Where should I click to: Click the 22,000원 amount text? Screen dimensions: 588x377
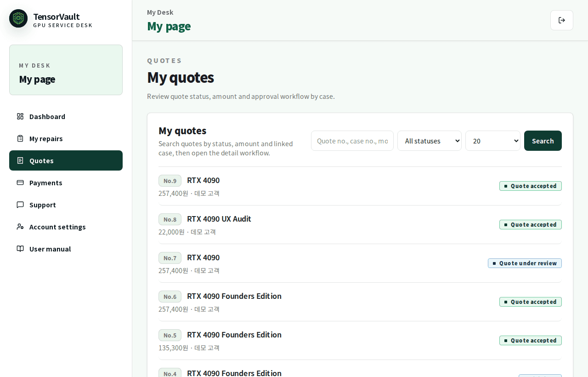(172, 232)
